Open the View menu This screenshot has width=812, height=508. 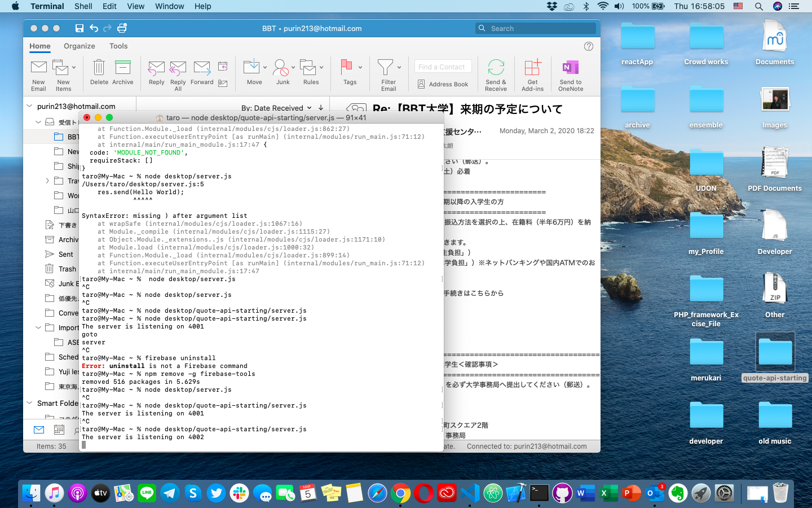135,6
